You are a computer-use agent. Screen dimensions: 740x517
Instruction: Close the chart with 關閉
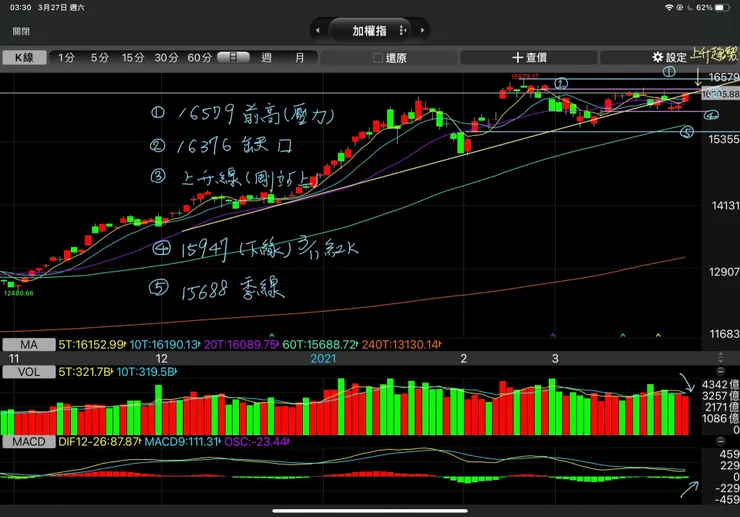click(21, 31)
